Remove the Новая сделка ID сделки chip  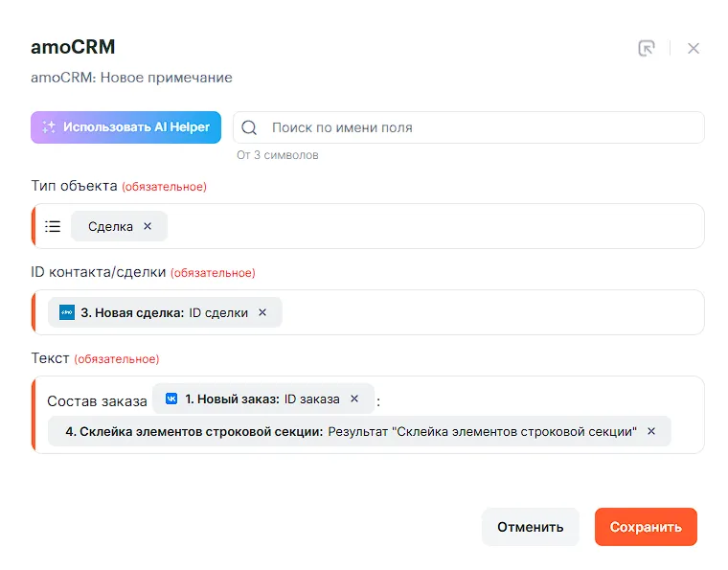262,312
